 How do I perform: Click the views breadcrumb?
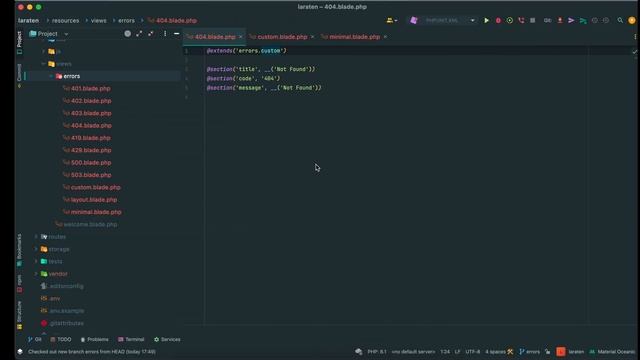[x=98, y=20]
